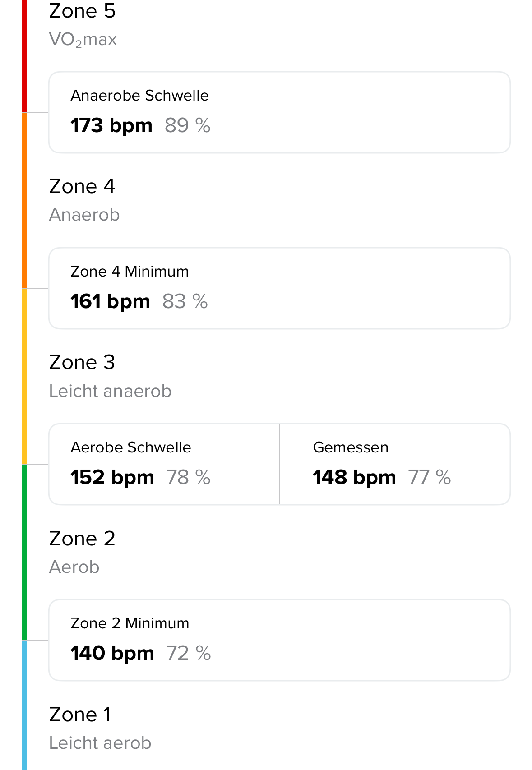This screenshot has height=770, width=532.
Task: Click the yellow Zone 3 color bar
Action: tap(24, 376)
